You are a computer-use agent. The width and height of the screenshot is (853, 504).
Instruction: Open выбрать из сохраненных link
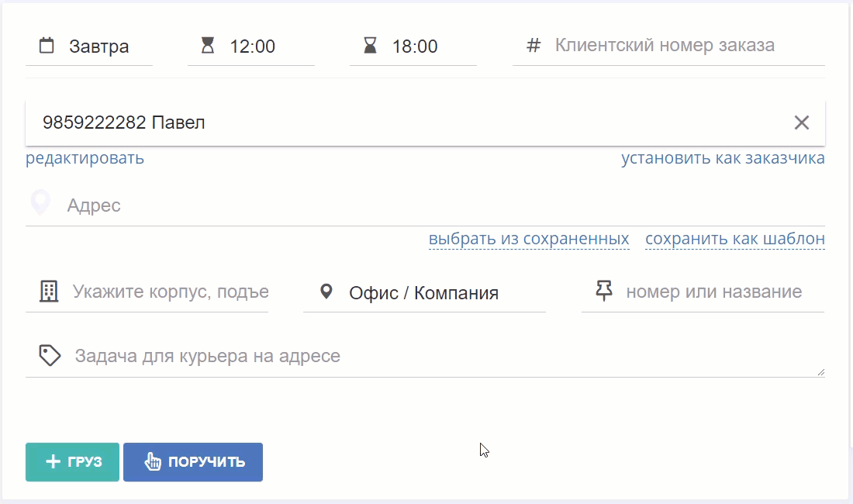pyautogui.click(x=529, y=239)
